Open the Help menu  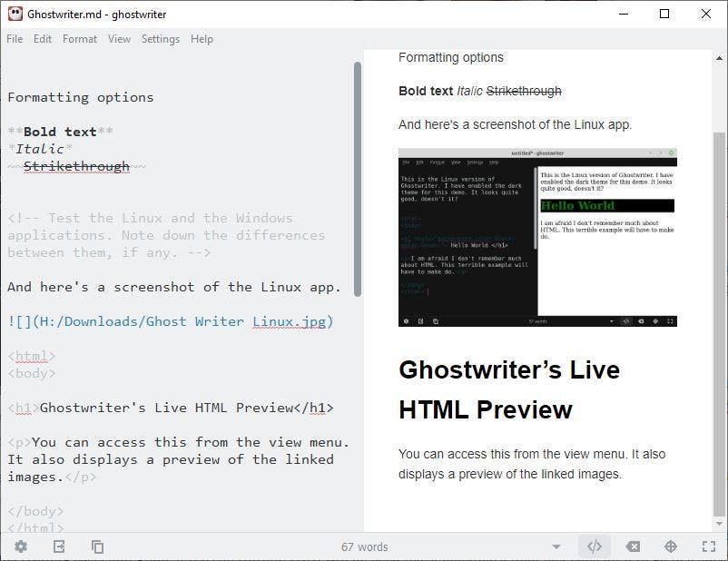[x=202, y=39]
